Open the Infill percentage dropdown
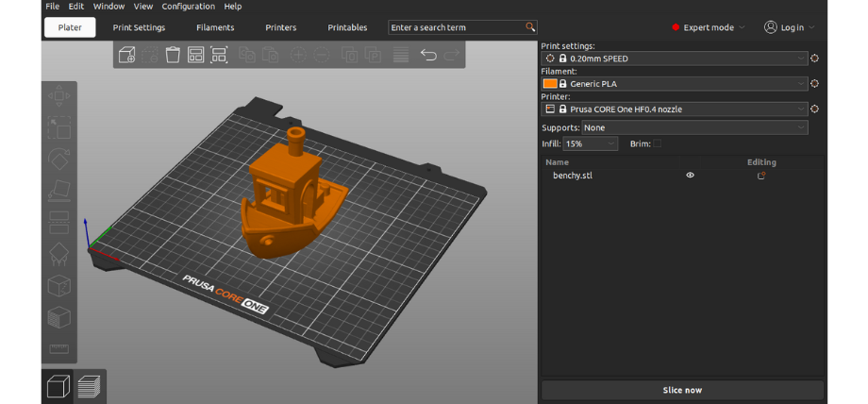This screenshot has height=404, width=868. tap(590, 143)
